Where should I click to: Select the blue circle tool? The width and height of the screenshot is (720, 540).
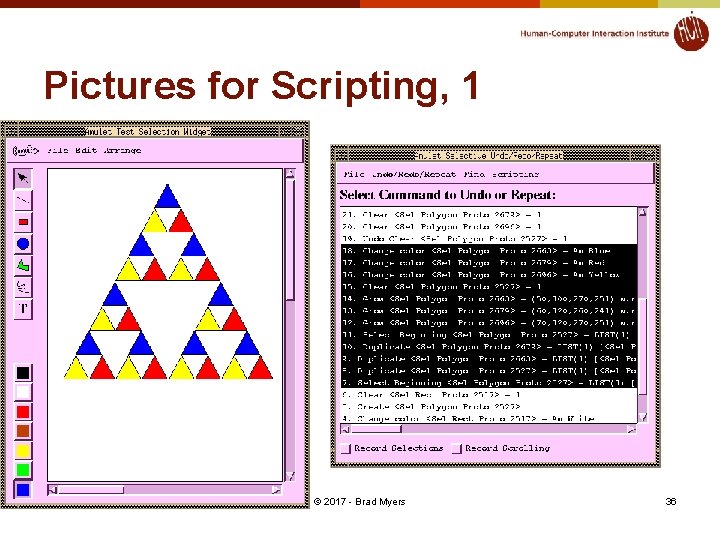pyautogui.click(x=23, y=244)
